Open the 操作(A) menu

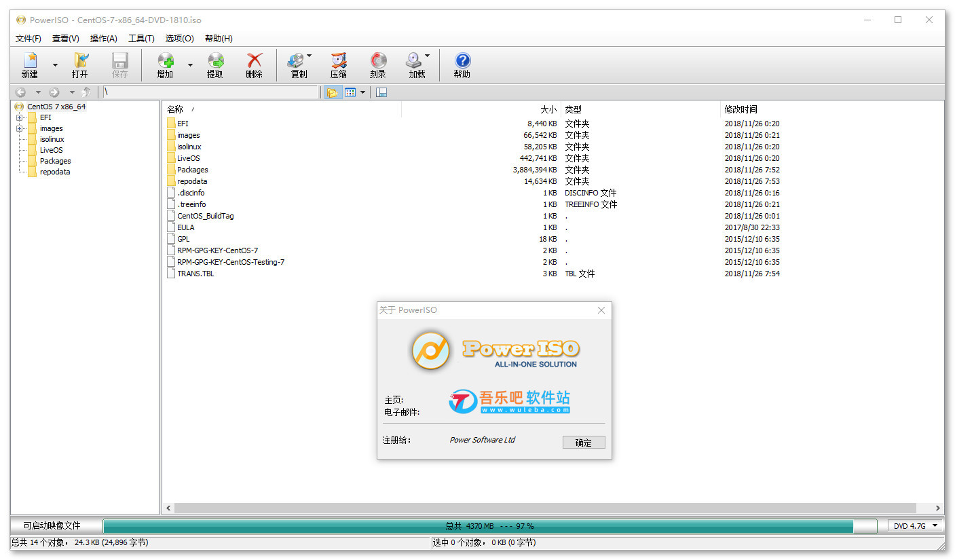click(x=104, y=39)
